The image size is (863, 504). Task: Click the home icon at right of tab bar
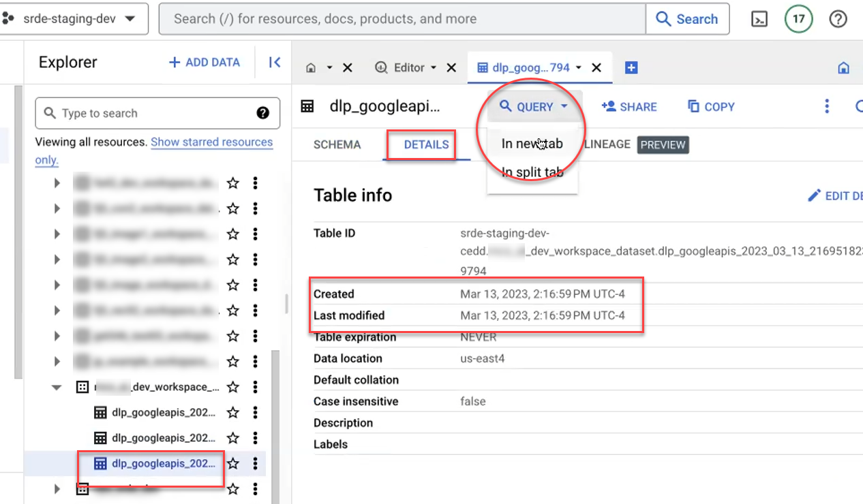click(843, 68)
